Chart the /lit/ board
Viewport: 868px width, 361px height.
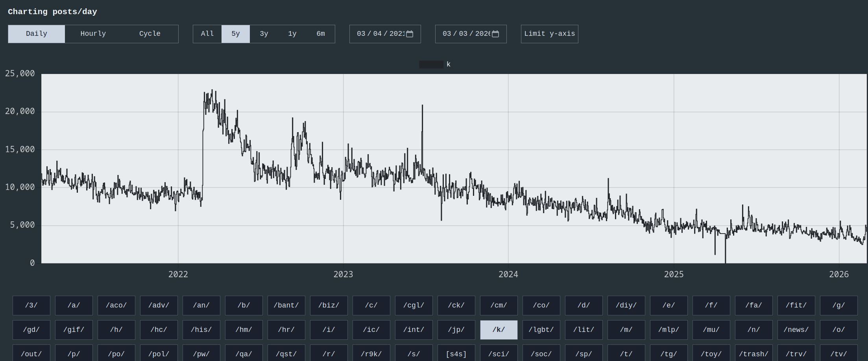pyautogui.click(x=584, y=330)
